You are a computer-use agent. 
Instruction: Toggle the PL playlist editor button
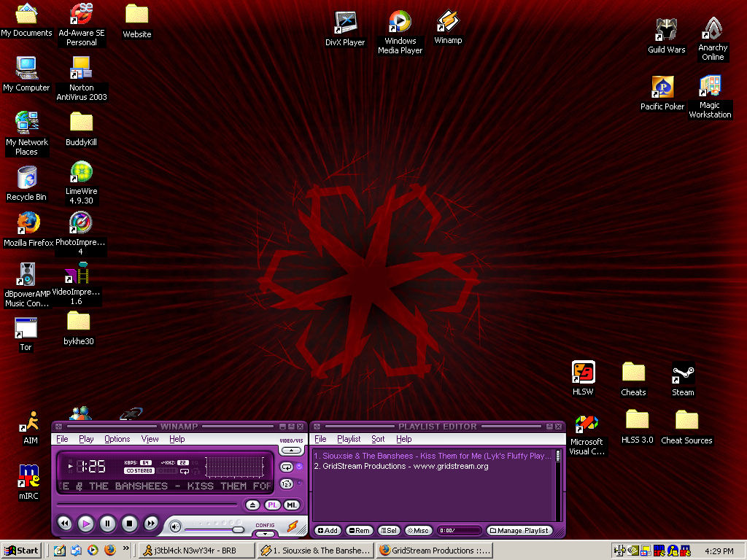[x=271, y=505]
